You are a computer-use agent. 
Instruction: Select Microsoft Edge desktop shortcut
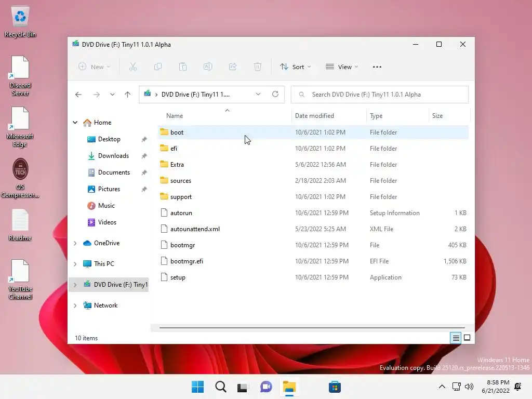coord(20,127)
